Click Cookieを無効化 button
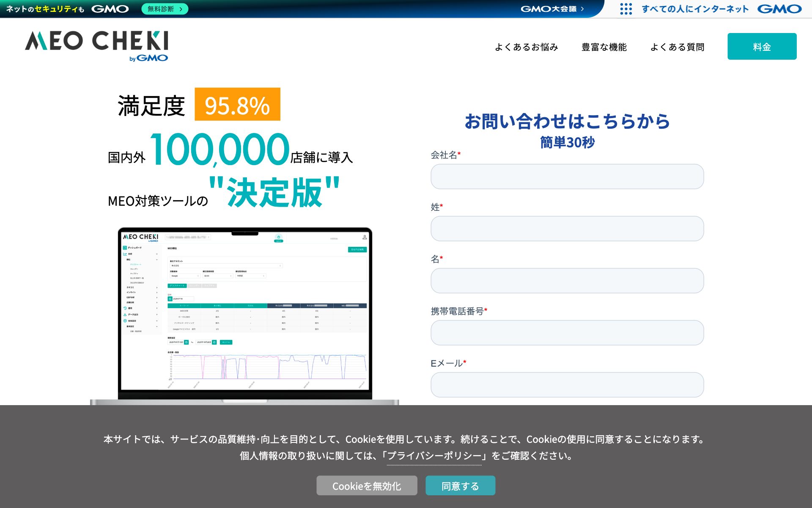Image resolution: width=812 pixels, height=508 pixels. [x=367, y=486]
